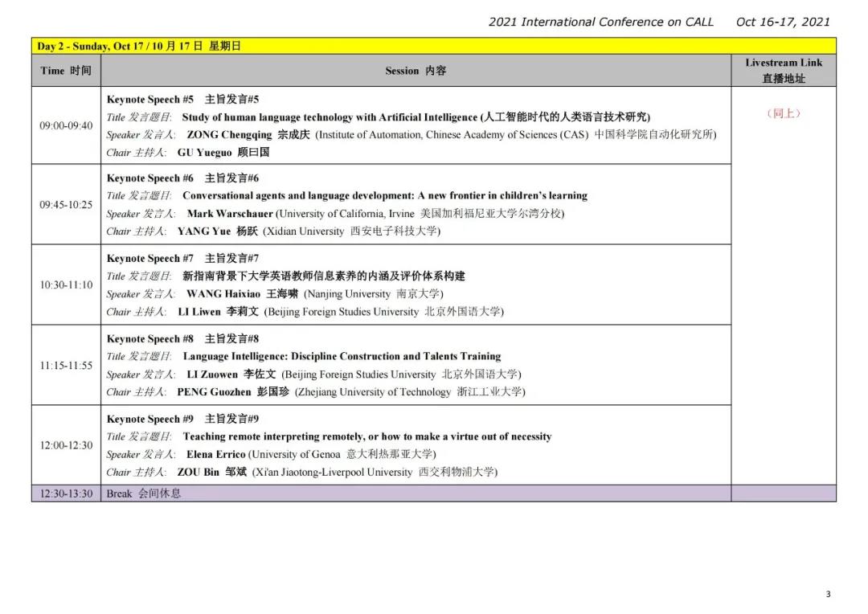The width and height of the screenshot is (868, 614).
Task: Click the red (同上) livestream text
Action: coord(783,113)
